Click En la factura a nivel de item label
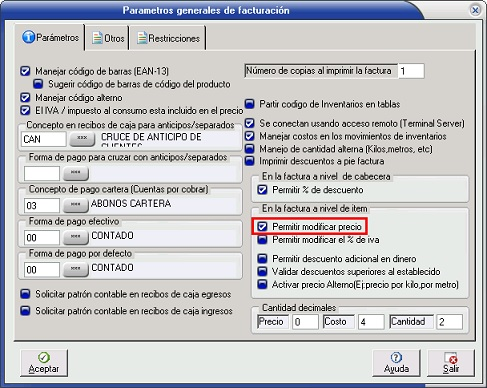Viewport: 487px width, 388px height. coord(314,209)
